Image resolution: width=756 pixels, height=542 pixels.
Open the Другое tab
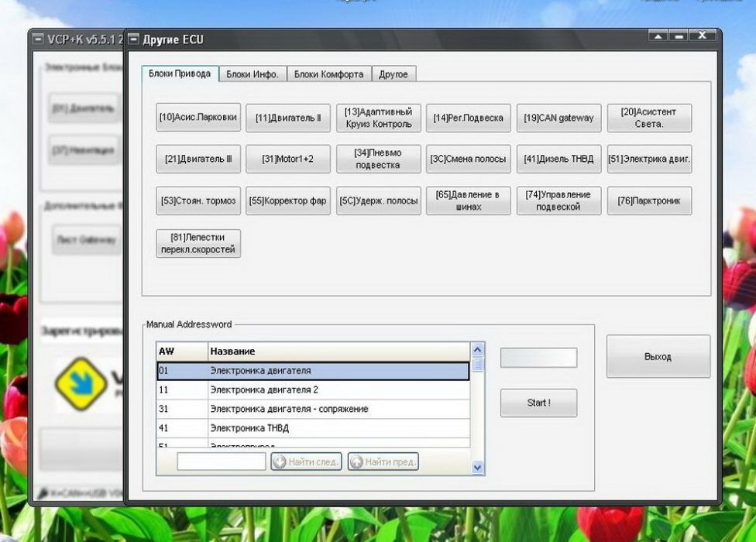[393, 74]
